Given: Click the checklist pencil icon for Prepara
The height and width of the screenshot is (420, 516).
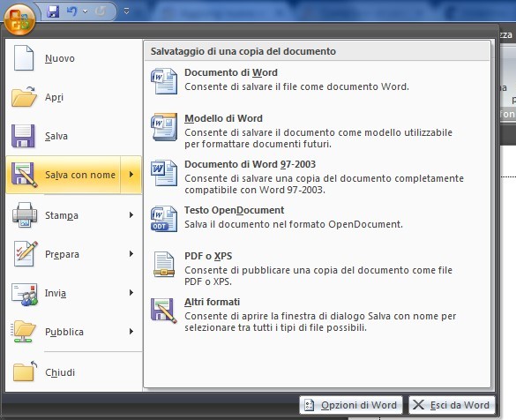Looking at the screenshot, I should (26, 254).
